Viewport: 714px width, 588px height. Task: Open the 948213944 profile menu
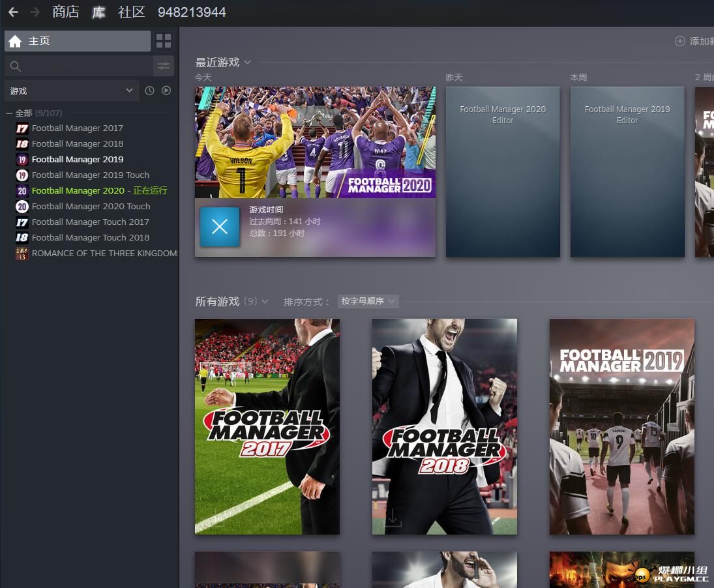coord(192,12)
